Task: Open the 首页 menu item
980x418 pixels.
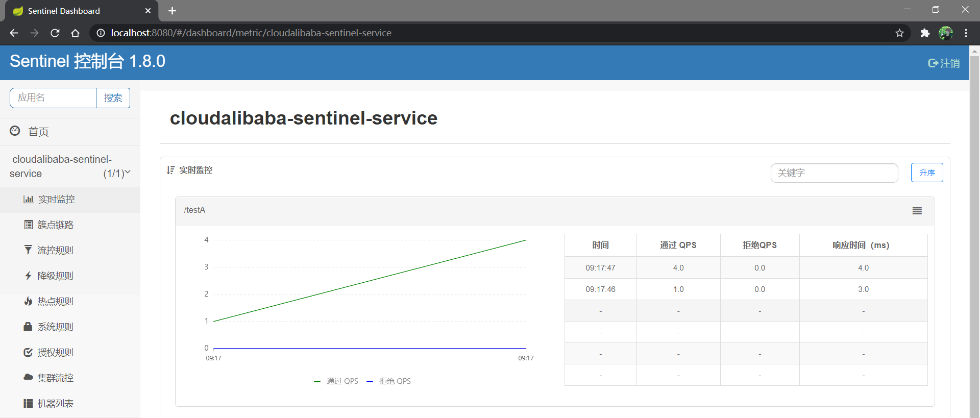Action: [70, 132]
